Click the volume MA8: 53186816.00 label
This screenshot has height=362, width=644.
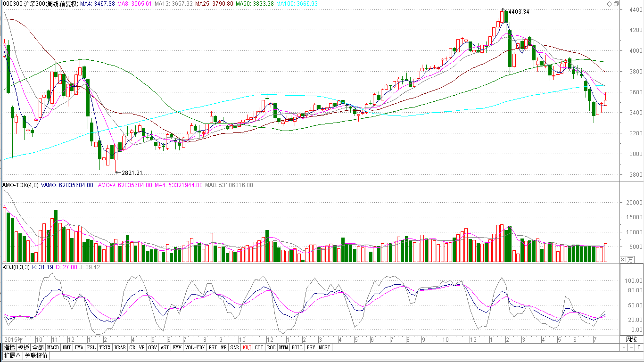(x=229, y=185)
